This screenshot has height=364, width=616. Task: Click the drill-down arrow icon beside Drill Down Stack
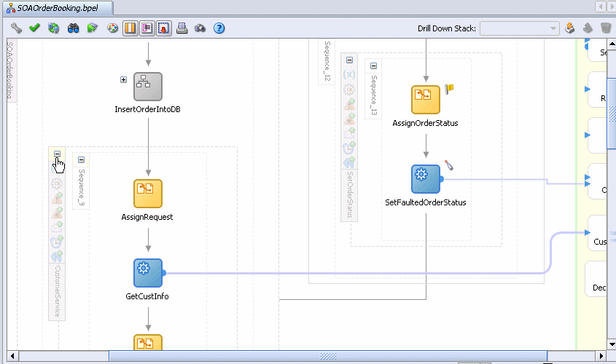coord(570,28)
